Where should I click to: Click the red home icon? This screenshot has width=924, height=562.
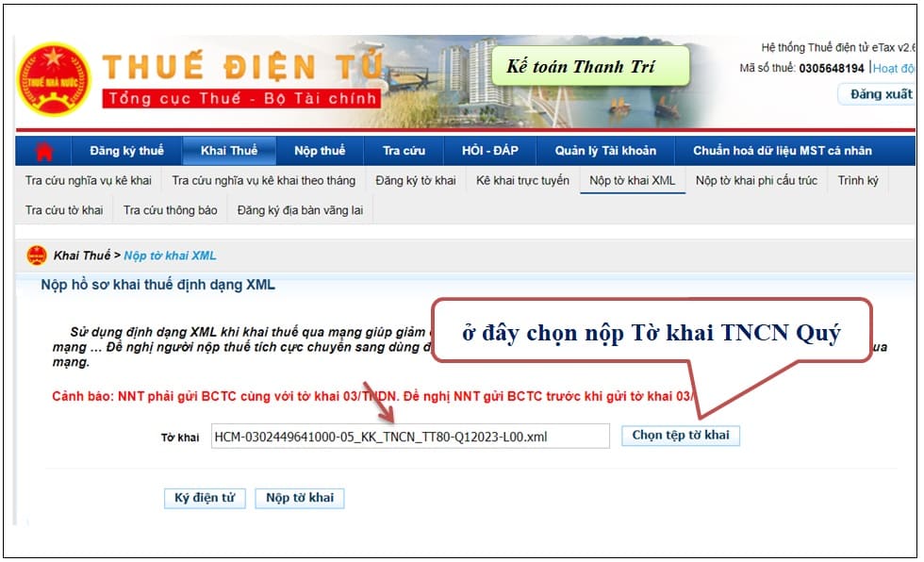click(44, 152)
